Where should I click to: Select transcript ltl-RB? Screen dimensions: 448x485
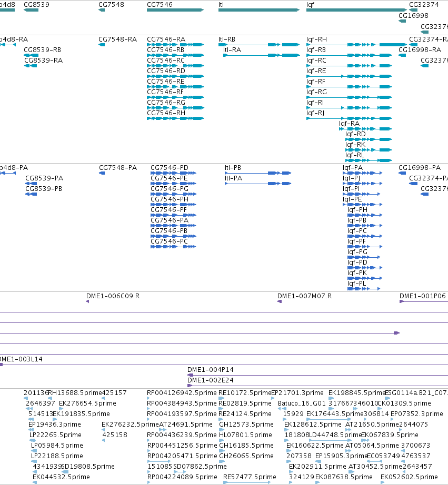[259, 45]
